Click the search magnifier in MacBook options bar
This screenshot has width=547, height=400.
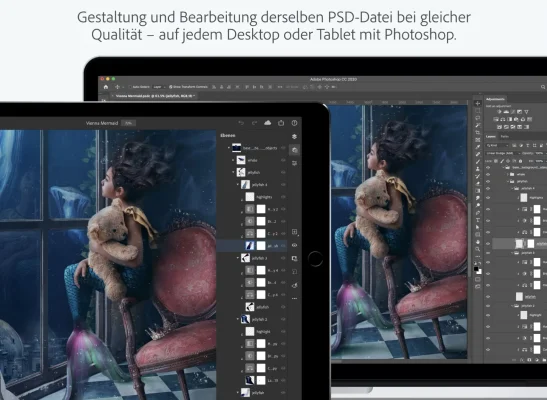pos(543,87)
